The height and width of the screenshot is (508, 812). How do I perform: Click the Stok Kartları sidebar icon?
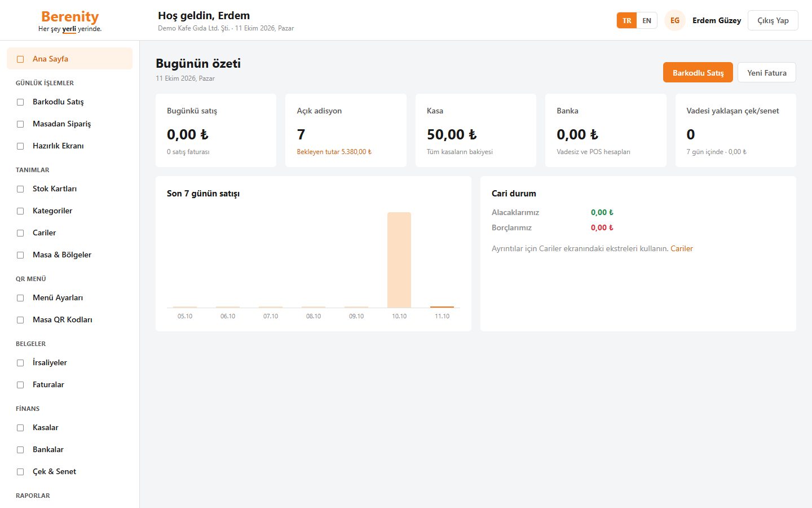coord(20,189)
